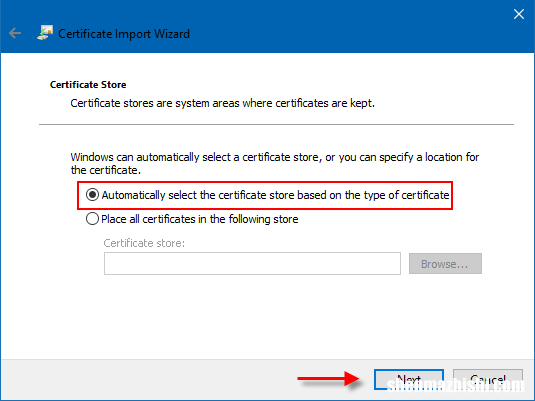Cancel the certificate import

pyautogui.click(x=488, y=379)
